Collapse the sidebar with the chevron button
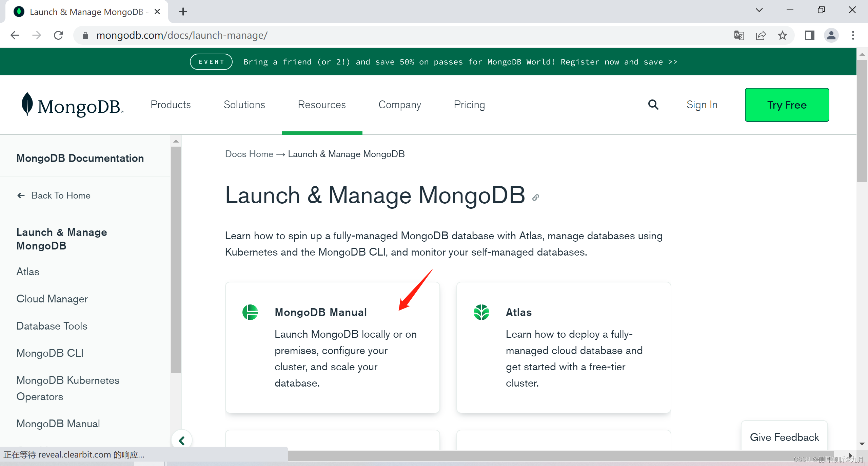This screenshot has width=868, height=466. point(182,441)
